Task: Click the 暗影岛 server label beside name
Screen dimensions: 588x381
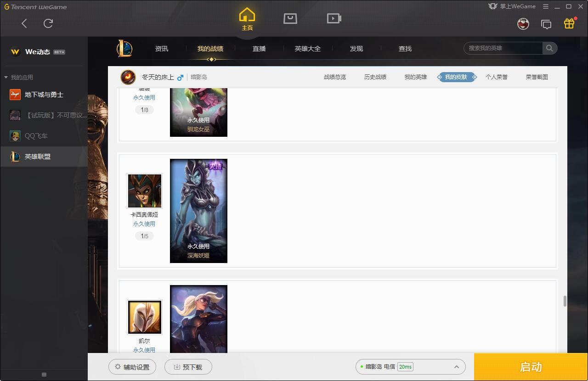Action: click(x=199, y=77)
